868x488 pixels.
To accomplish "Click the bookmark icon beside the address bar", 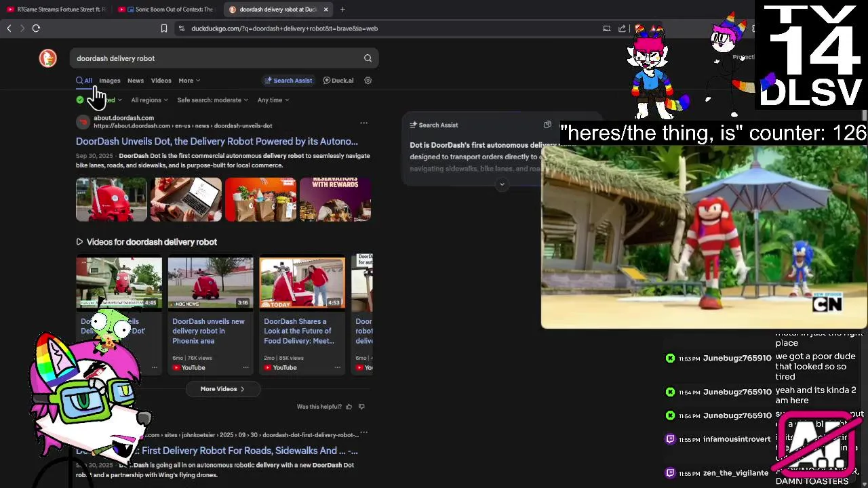I will (x=163, y=28).
